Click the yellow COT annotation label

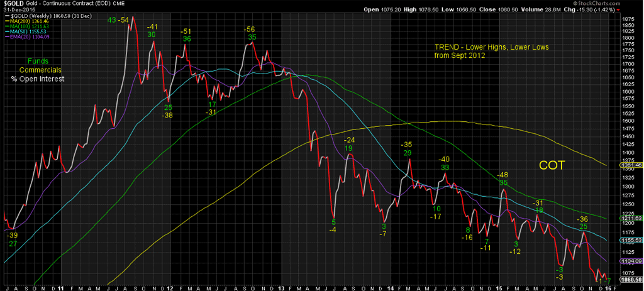click(x=551, y=165)
